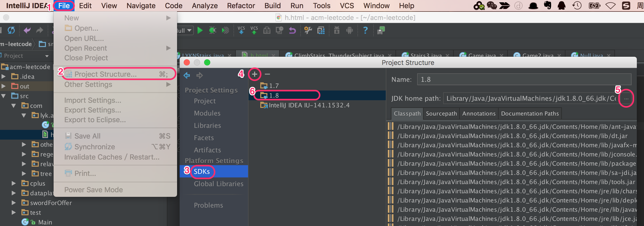The height and width of the screenshot is (226, 644).
Task: Click the Back arrow in Project Structure
Action: point(187,75)
